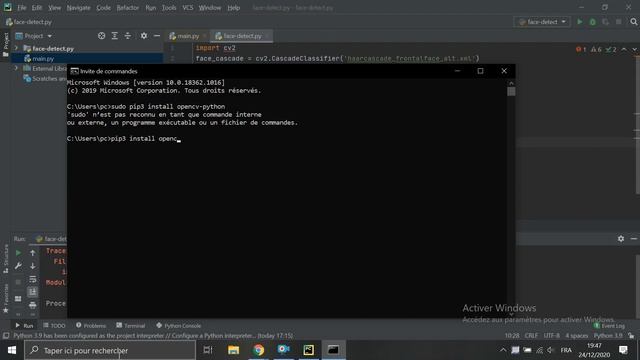Screen dimensions: 640x360
Task: Toggle scroll to end in Run panel
Action: click(33, 292)
